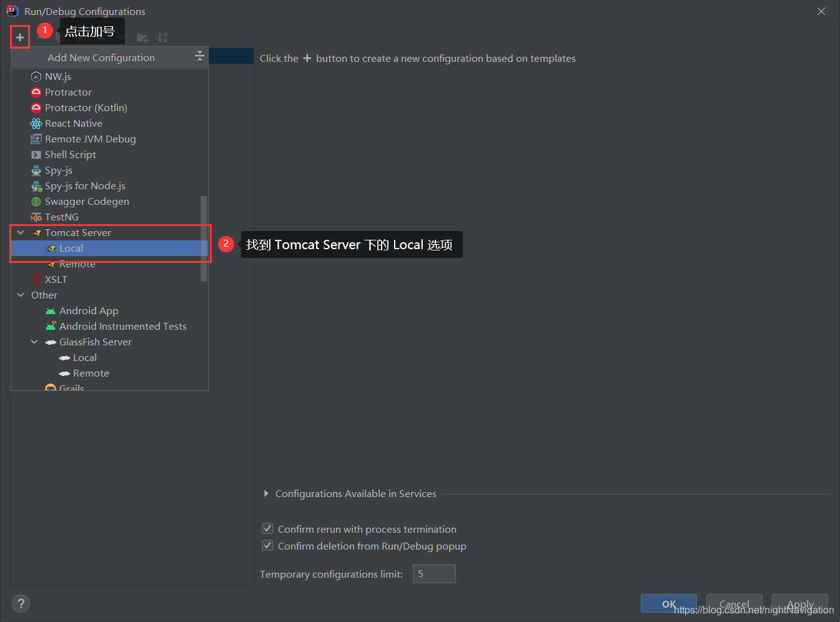This screenshot has height=622, width=840.
Task: Click the Apply button
Action: click(799, 603)
